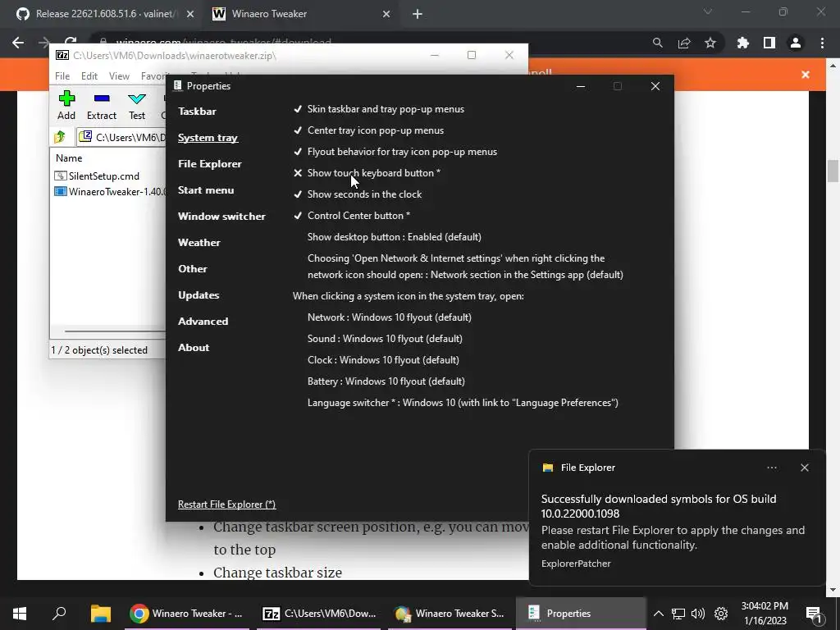
Task: Open Window switcher section
Action: [x=221, y=217]
